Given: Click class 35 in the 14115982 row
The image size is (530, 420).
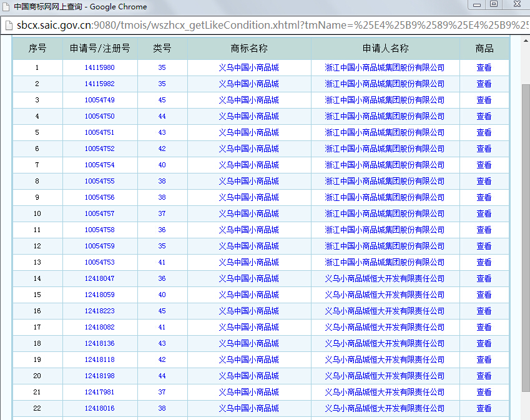Looking at the screenshot, I should click(x=162, y=84).
